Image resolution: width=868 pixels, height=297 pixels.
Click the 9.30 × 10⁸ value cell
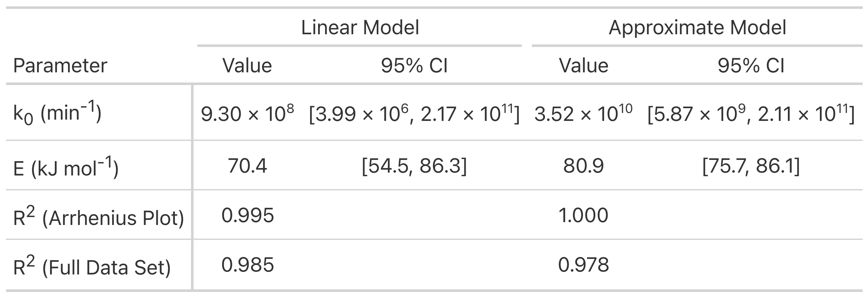247,113
